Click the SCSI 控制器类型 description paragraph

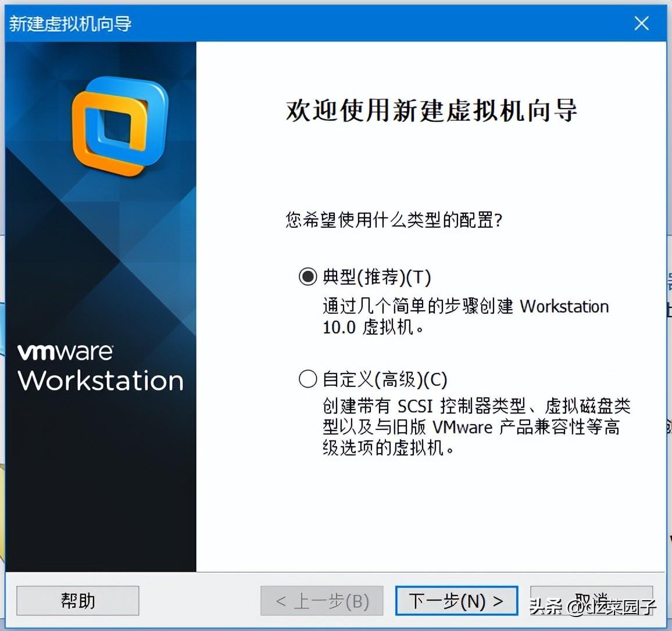(477, 426)
